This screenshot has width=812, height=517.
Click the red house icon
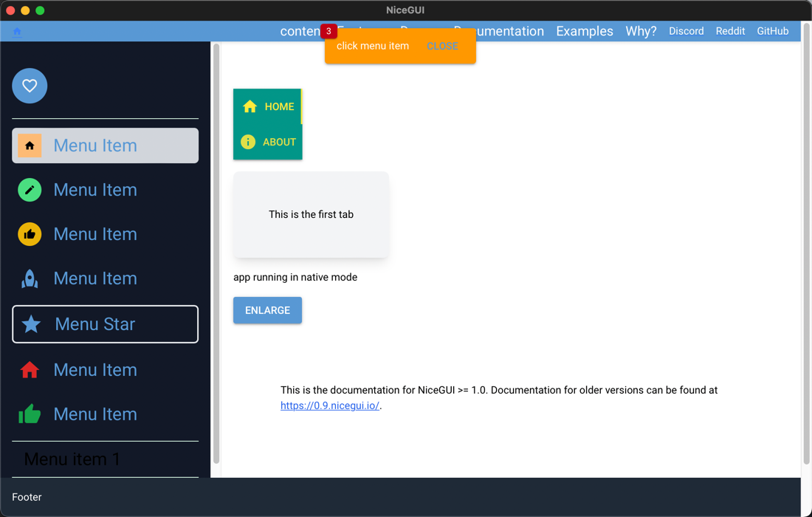click(x=30, y=370)
